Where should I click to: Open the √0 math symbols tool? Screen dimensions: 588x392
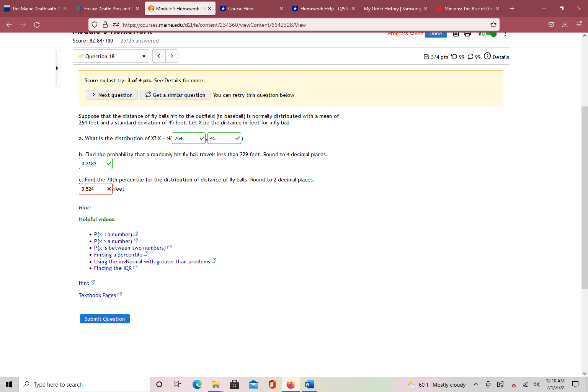click(482, 34)
